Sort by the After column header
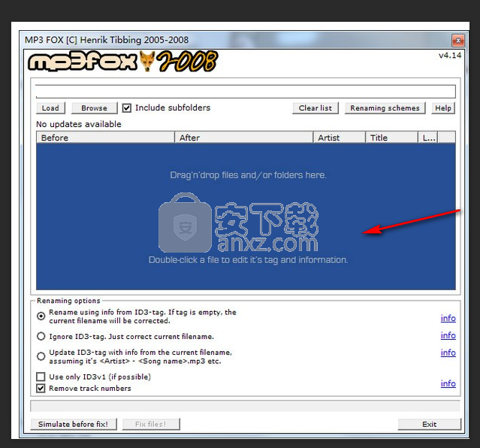Image resolution: width=480 pixels, height=448 pixels. [x=243, y=138]
